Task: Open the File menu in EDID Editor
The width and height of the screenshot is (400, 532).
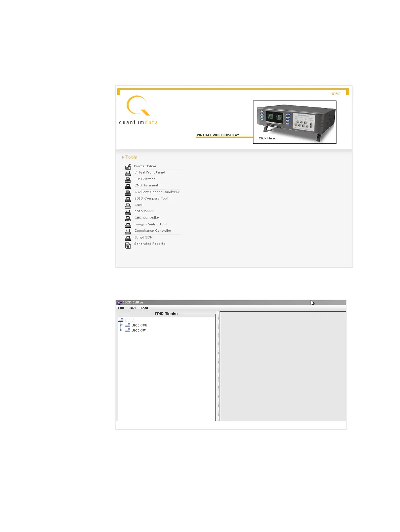Action: click(x=121, y=308)
